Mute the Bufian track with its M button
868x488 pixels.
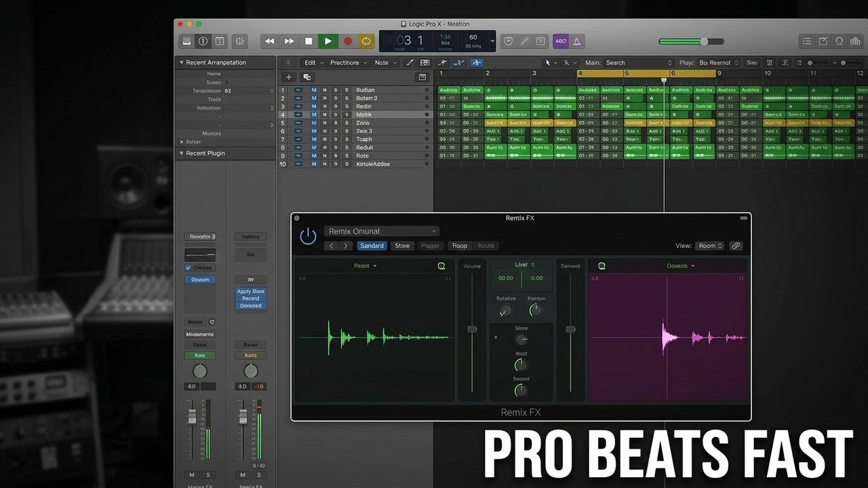(x=314, y=90)
